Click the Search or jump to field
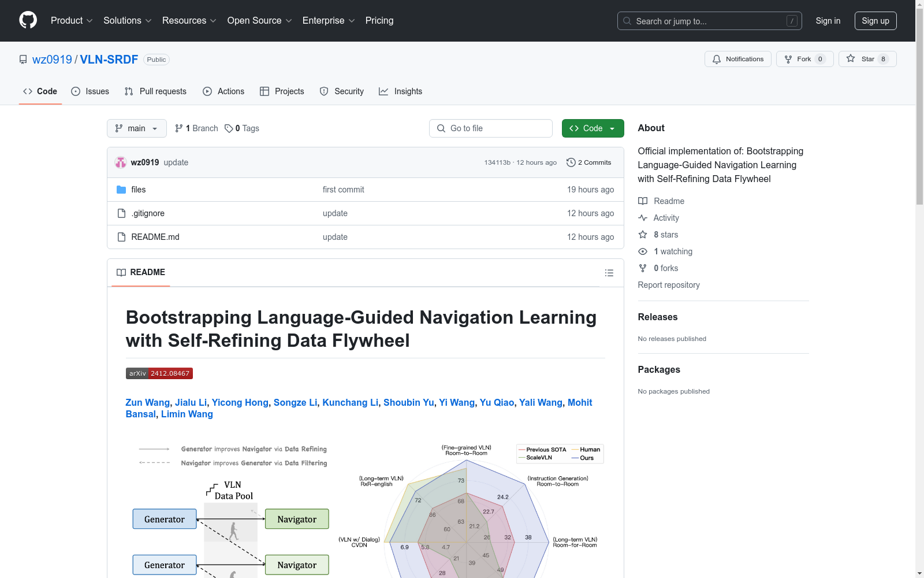The width and height of the screenshot is (924, 578). coord(710,21)
